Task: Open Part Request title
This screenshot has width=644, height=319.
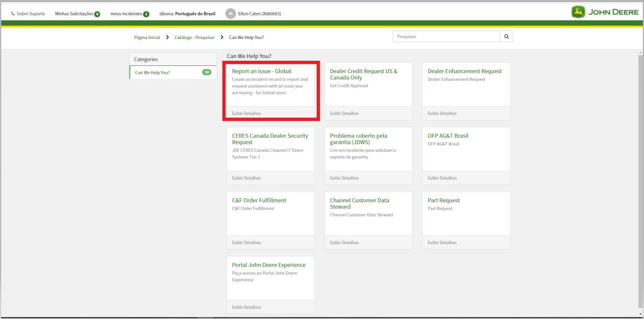Action: pyautogui.click(x=444, y=200)
